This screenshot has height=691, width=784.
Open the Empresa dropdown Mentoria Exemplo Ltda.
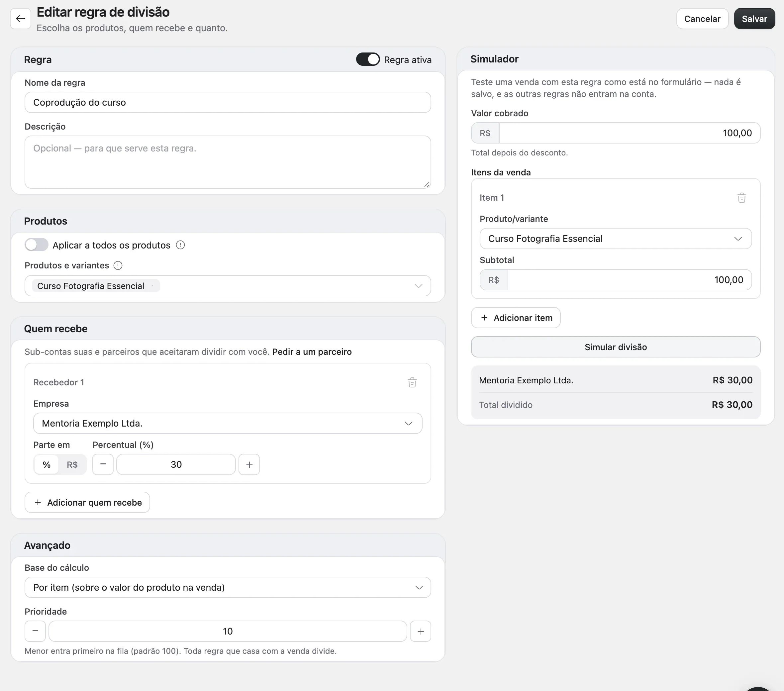(228, 423)
